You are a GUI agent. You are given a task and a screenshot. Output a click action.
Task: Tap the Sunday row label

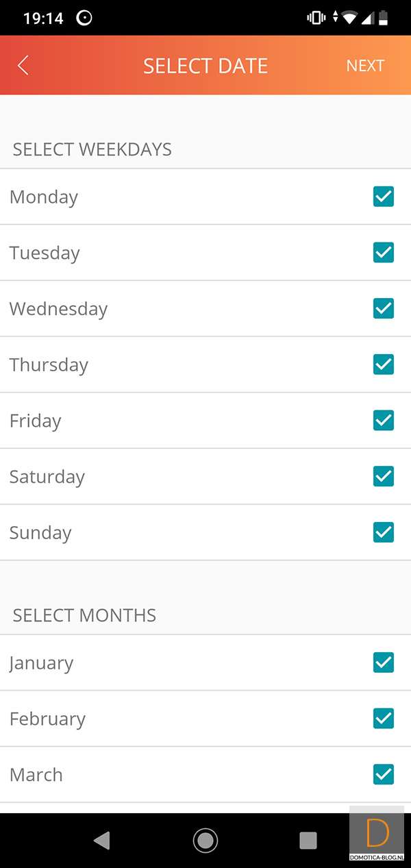40,533
